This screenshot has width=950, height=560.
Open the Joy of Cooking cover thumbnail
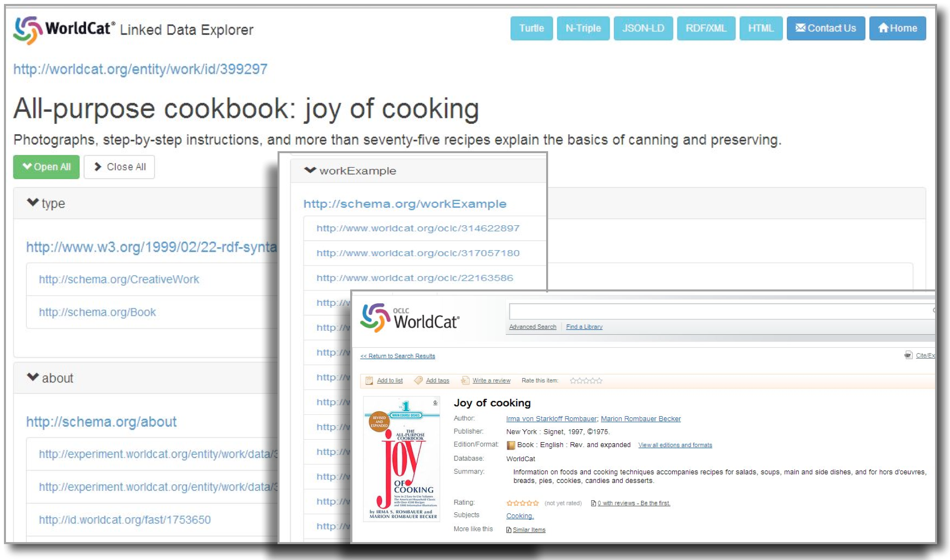(401, 458)
